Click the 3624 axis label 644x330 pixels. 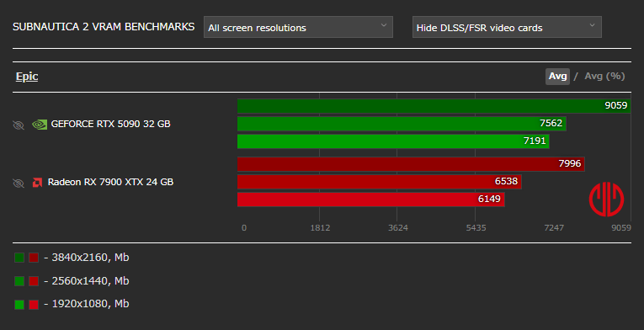click(398, 227)
